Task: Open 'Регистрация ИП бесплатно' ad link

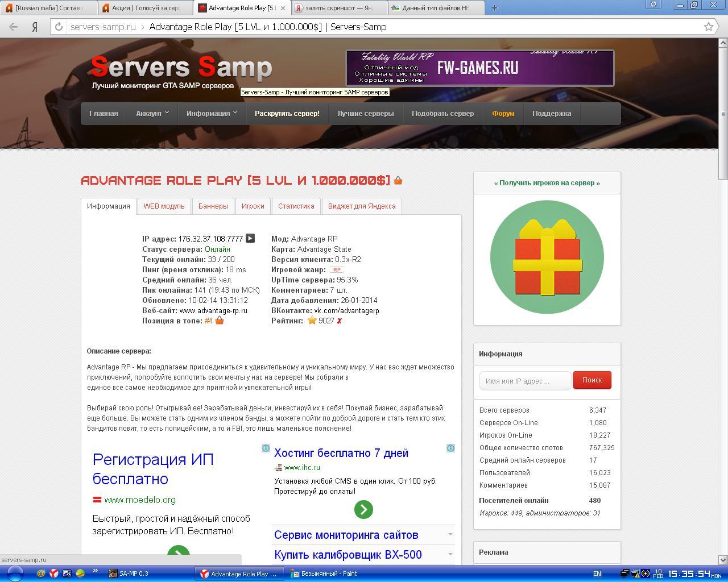Action: point(153,469)
